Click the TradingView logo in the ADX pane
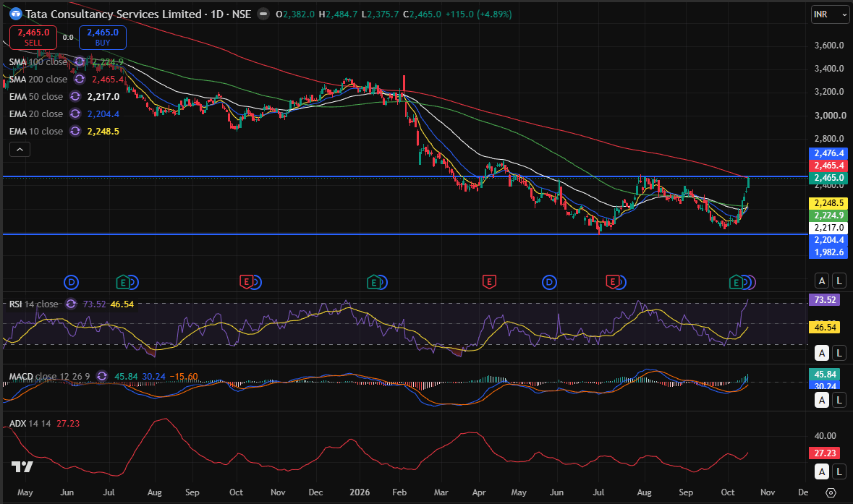The width and height of the screenshot is (853, 504). coord(22,467)
